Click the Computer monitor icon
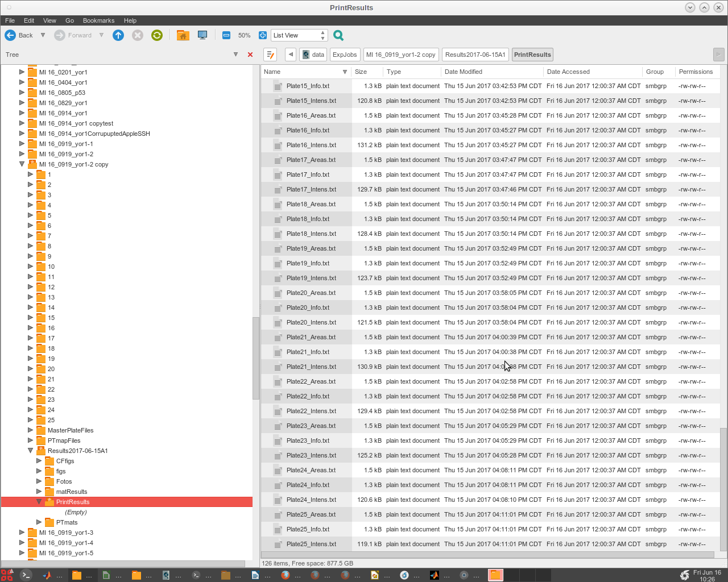Image resolution: width=728 pixels, height=582 pixels. [x=202, y=35]
